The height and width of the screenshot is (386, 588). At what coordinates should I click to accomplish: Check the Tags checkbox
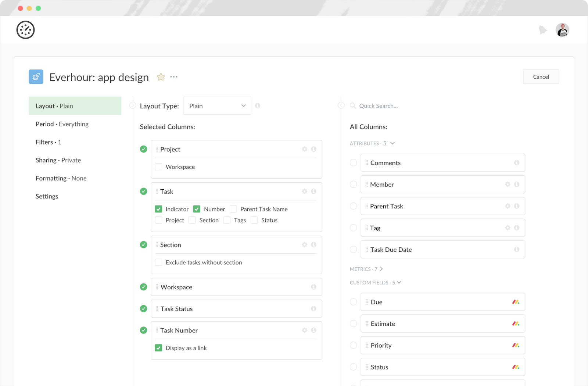[227, 220]
